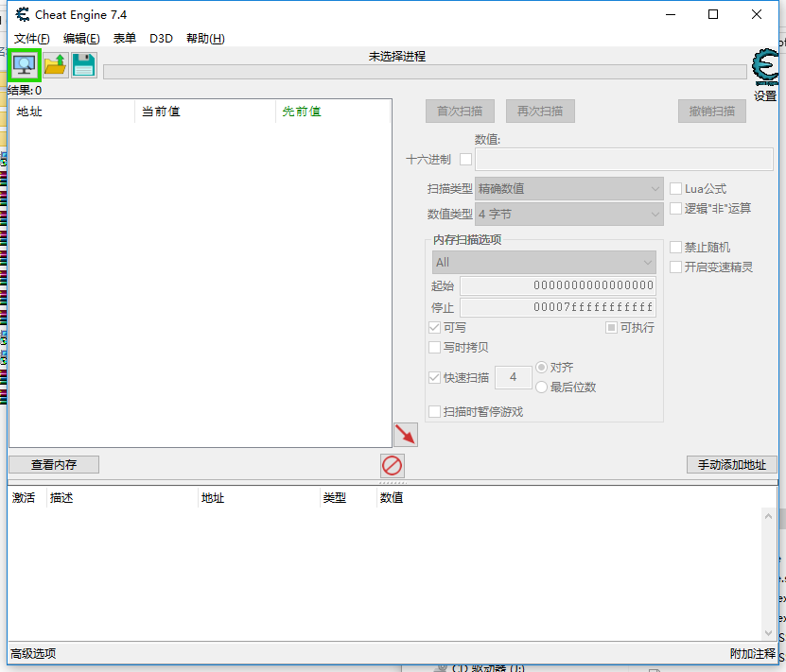The width and height of the screenshot is (786, 672).
Task: Click the 先前值 column header
Action: pos(333,112)
